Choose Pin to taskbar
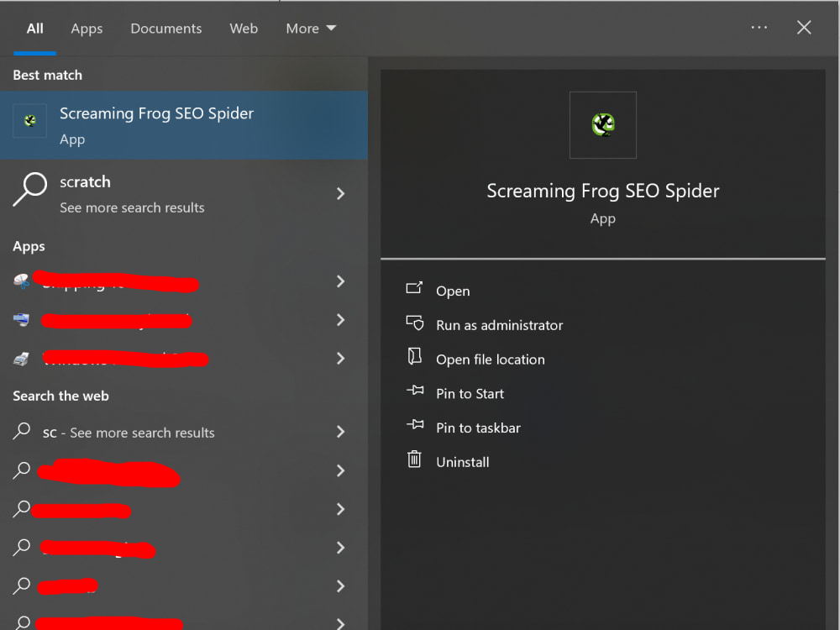This screenshot has width=840, height=630. tap(479, 428)
